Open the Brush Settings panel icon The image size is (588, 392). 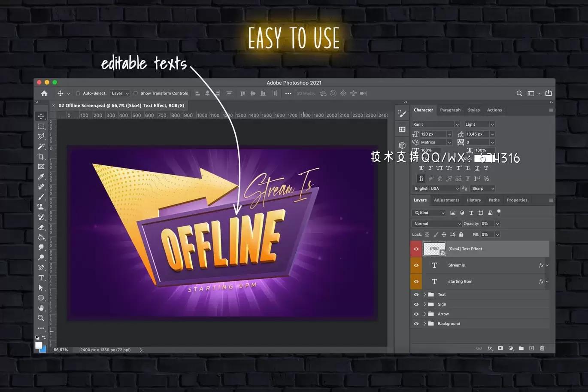402,113
